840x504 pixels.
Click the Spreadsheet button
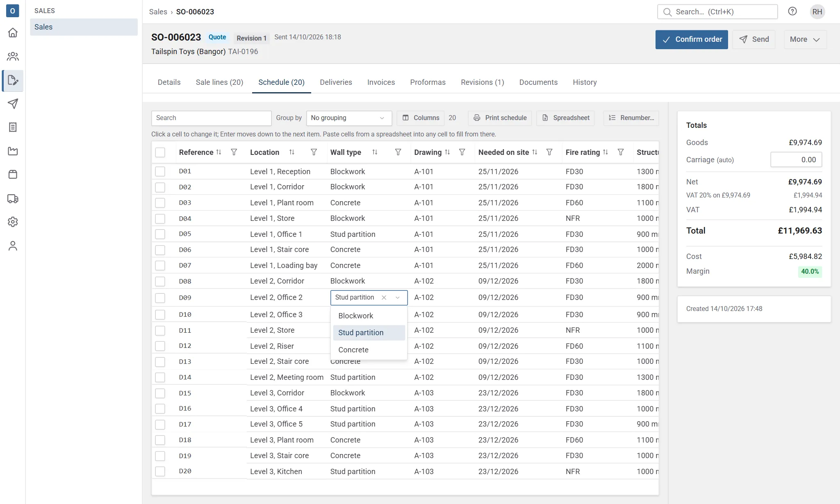coord(565,118)
